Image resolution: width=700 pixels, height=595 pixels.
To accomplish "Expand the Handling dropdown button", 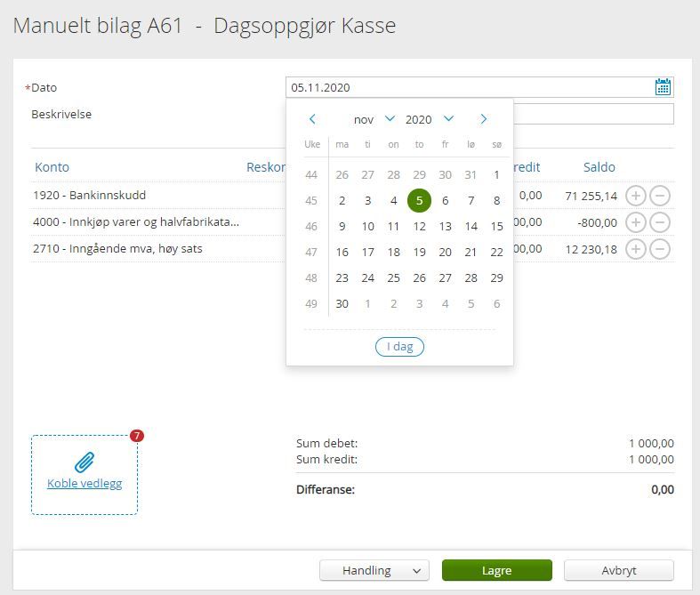I will pos(374,570).
